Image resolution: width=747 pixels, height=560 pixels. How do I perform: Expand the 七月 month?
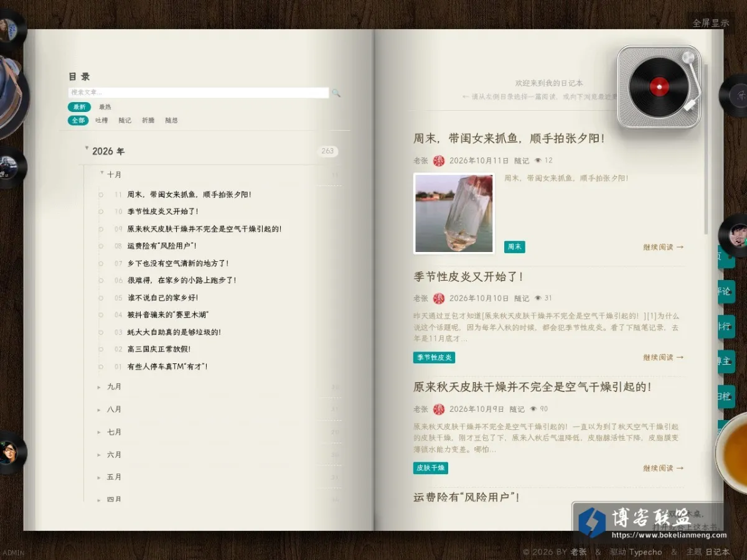(x=114, y=432)
